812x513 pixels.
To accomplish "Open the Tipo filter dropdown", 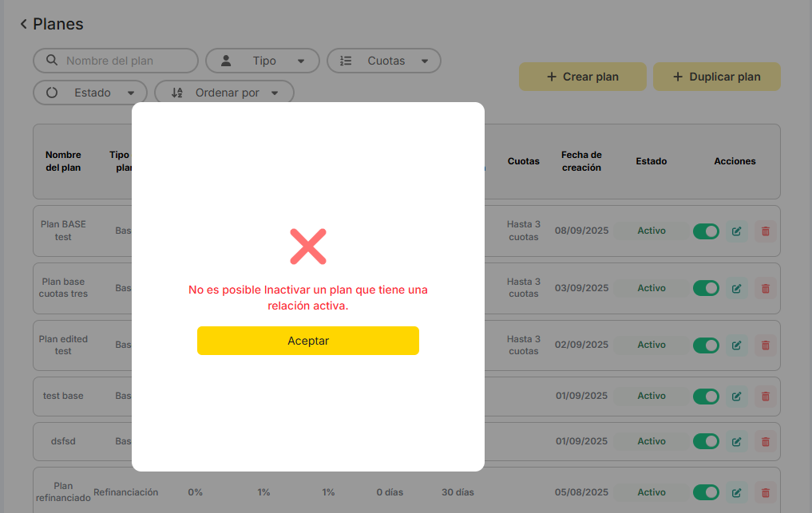I will click(x=263, y=61).
